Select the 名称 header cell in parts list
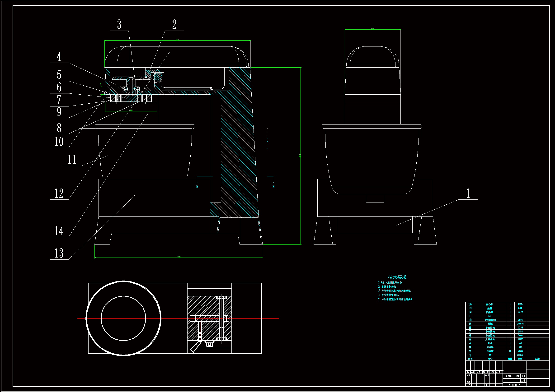555x392 pixels. click(x=490, y=359)
